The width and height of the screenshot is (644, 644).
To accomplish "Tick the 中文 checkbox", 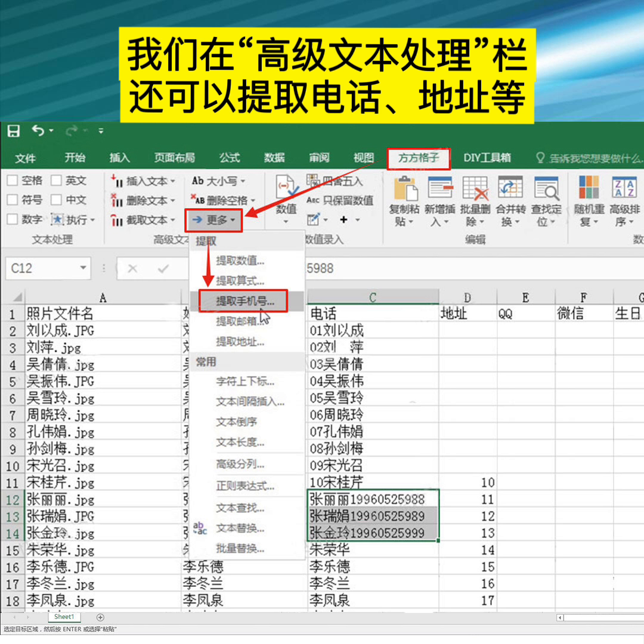I will click(56, 200).
